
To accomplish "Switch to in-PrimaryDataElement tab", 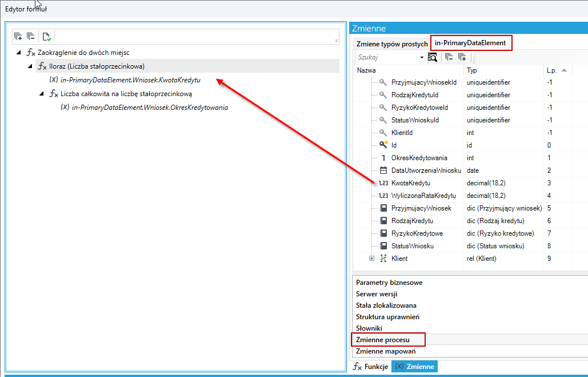I will click(x=470, y=43).
